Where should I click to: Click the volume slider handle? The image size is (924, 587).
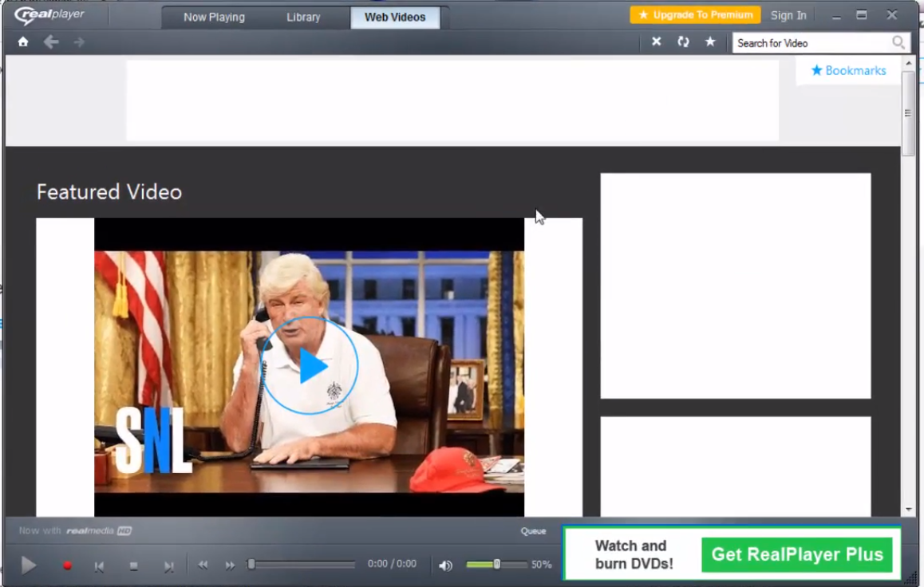[x=497, y=564]
